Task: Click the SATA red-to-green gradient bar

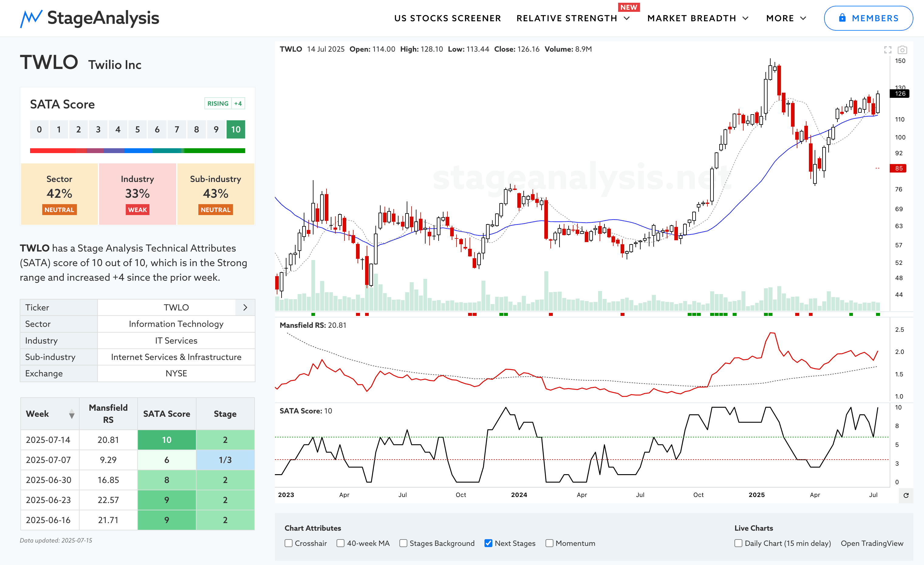Action: pos(138,151)
